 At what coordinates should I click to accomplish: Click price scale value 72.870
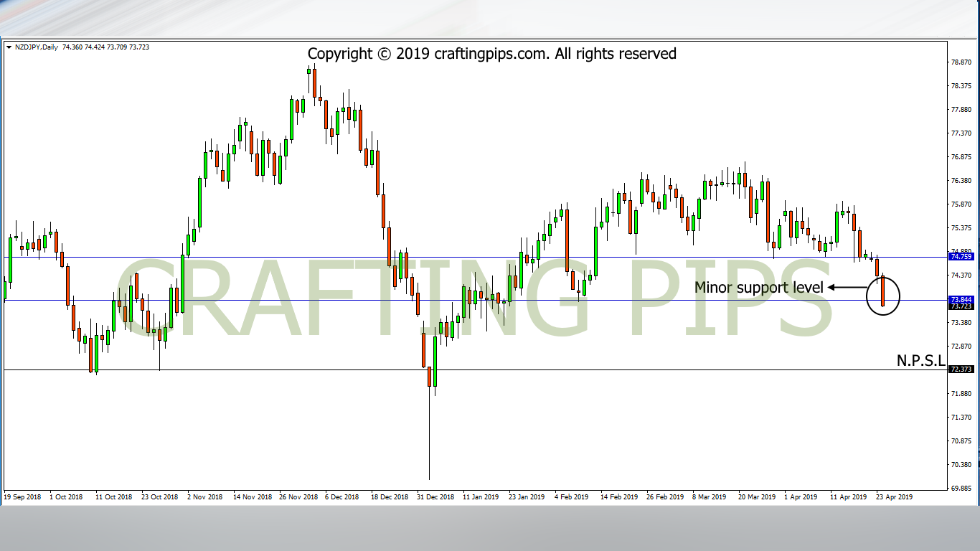[961, 347]
